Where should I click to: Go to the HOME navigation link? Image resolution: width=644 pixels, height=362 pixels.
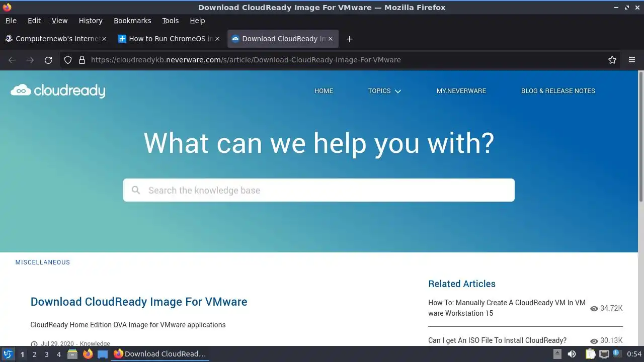pos(324,91)
